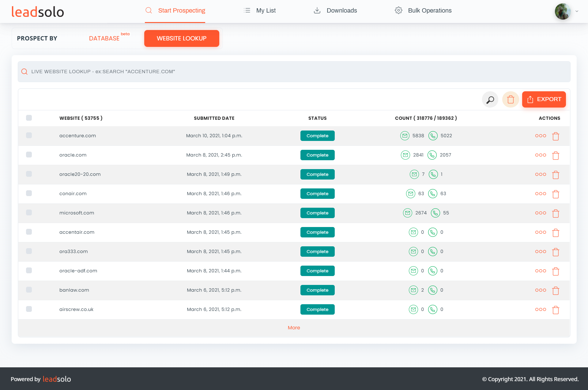Check the oracle20-20.com row checkbox
Screen dimensions: 588x390
(x=29, y=174)
